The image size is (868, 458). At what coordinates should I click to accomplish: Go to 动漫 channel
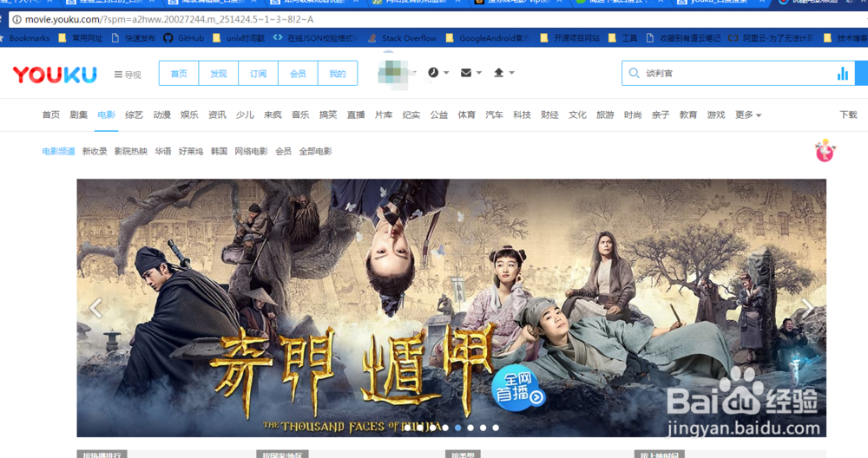tap(161, 115)
